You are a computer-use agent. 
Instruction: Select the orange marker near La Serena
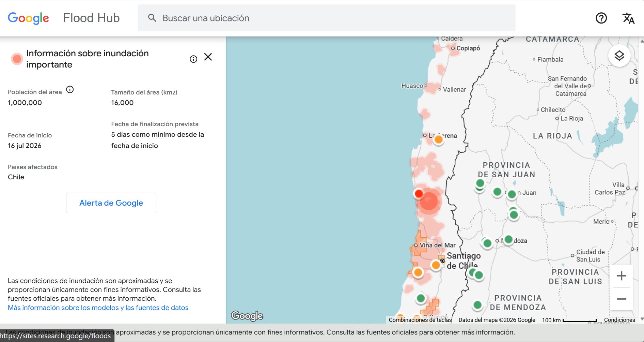(439, 139)
